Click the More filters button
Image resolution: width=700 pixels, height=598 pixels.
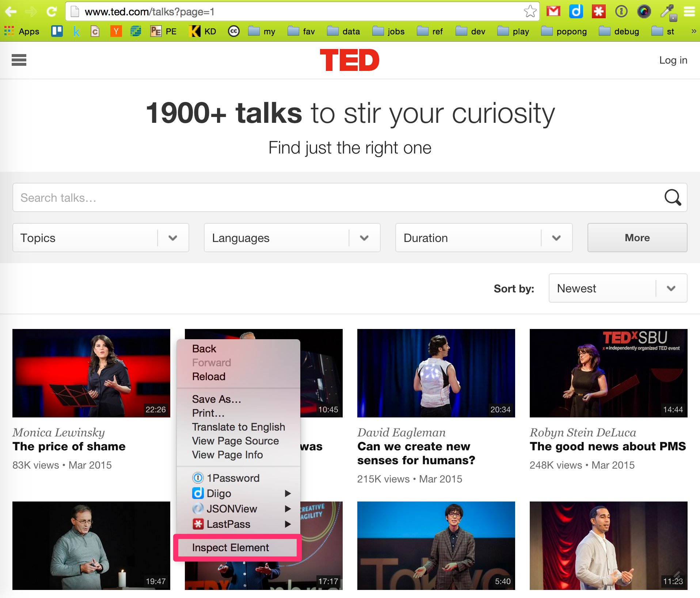pyautogui.click(x=637, y=238)
